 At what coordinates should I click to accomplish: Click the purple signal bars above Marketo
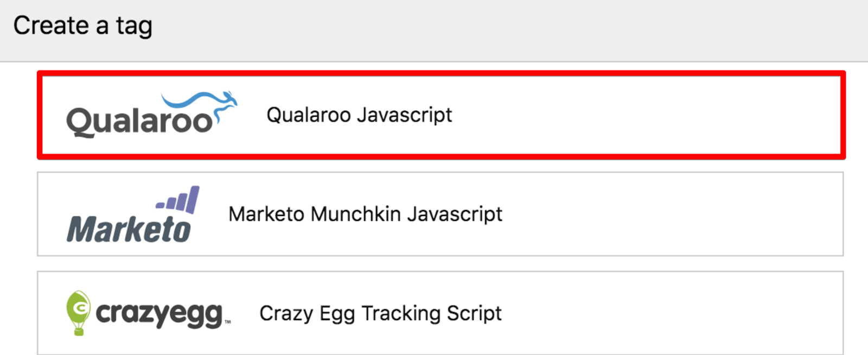coord(179,200)
